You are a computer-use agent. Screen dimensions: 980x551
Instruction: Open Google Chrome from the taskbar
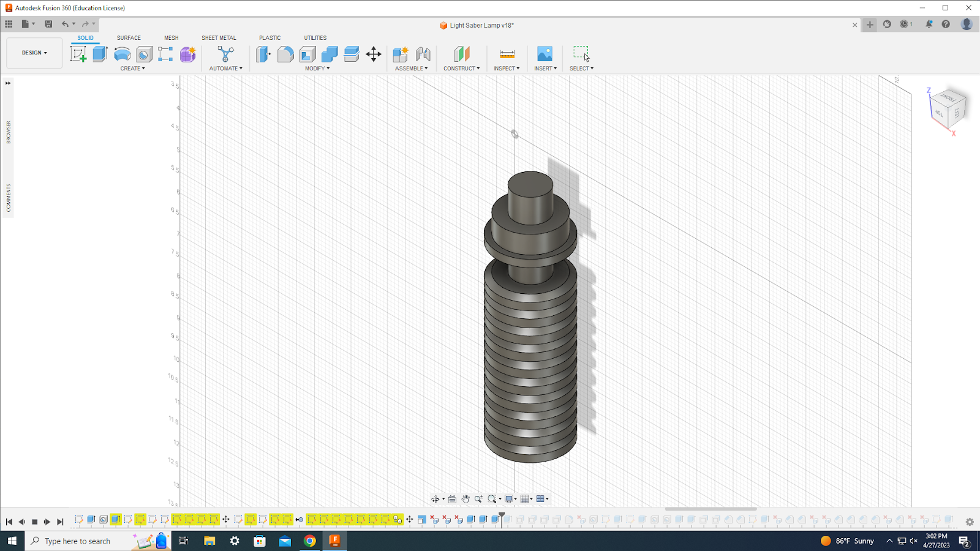click(x=310, y=541)
